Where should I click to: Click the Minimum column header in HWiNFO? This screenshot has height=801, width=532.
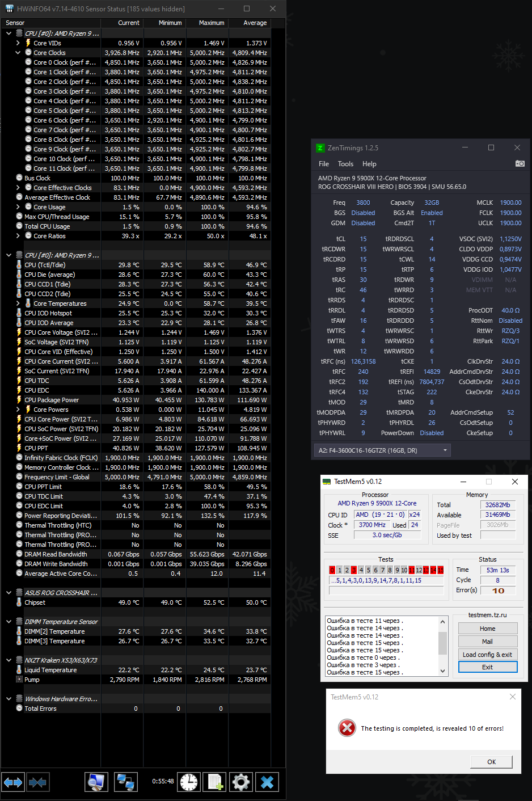pos(164,23)
